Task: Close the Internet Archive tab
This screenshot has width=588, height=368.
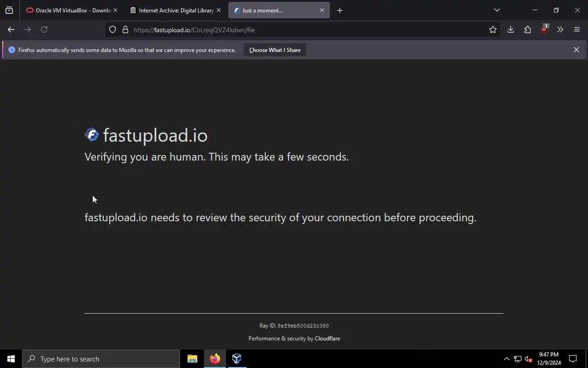Action: (x=218, y=10)
